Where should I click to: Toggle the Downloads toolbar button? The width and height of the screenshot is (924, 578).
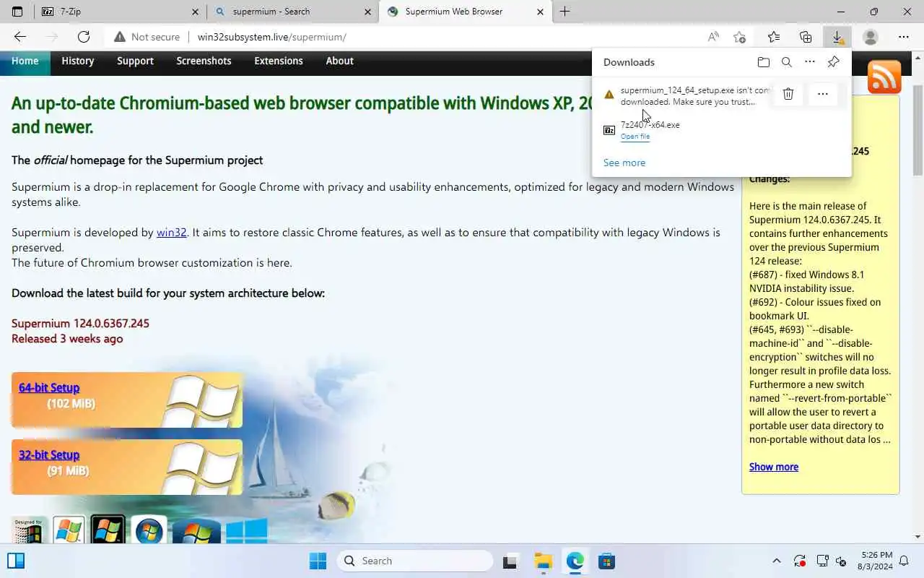[837, 37]
